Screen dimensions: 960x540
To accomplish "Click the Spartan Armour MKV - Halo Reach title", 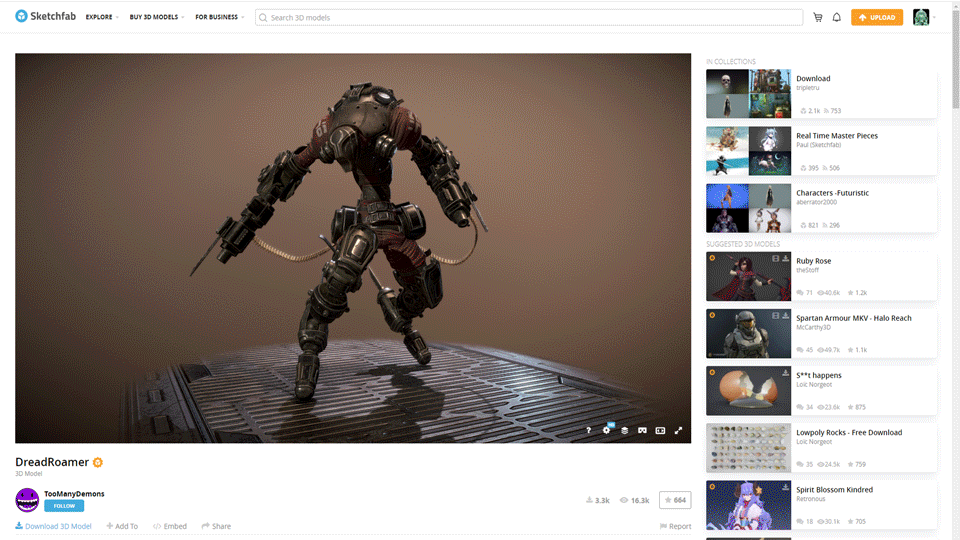I will tap(853, 318).
